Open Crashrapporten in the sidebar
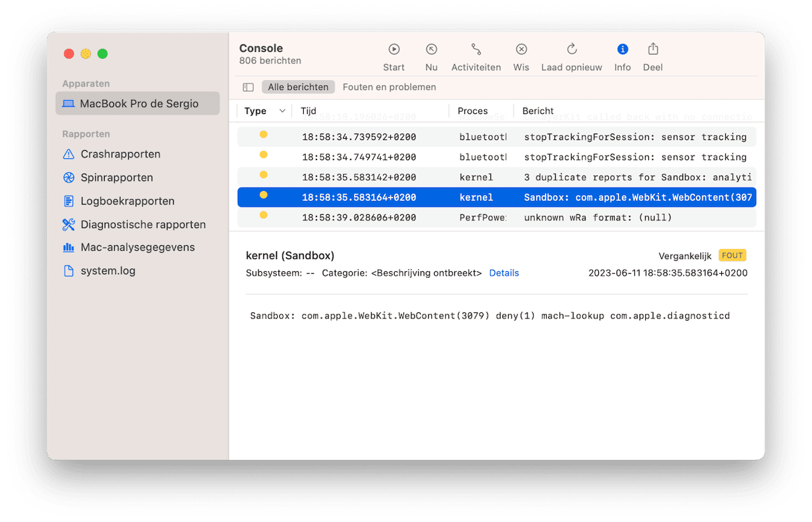 tap(120, 154)
